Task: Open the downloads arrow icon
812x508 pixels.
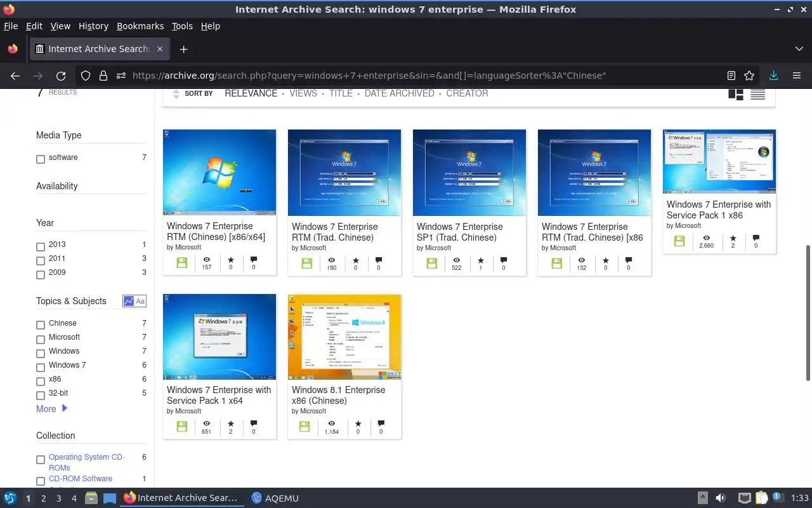Action: pyautogui.click(x=773, y=76)
